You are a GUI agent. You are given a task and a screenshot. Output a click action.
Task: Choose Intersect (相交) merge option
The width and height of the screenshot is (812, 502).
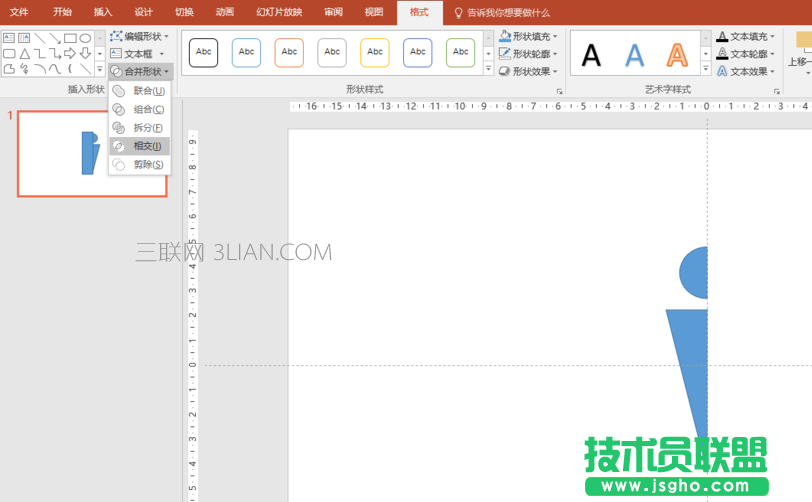click(140, 146)
